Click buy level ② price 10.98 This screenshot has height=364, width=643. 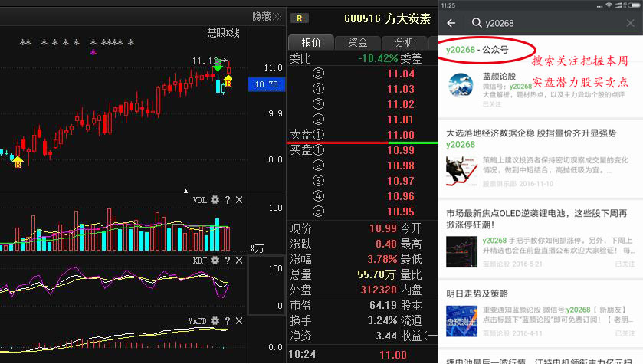[x=401, y=166]
